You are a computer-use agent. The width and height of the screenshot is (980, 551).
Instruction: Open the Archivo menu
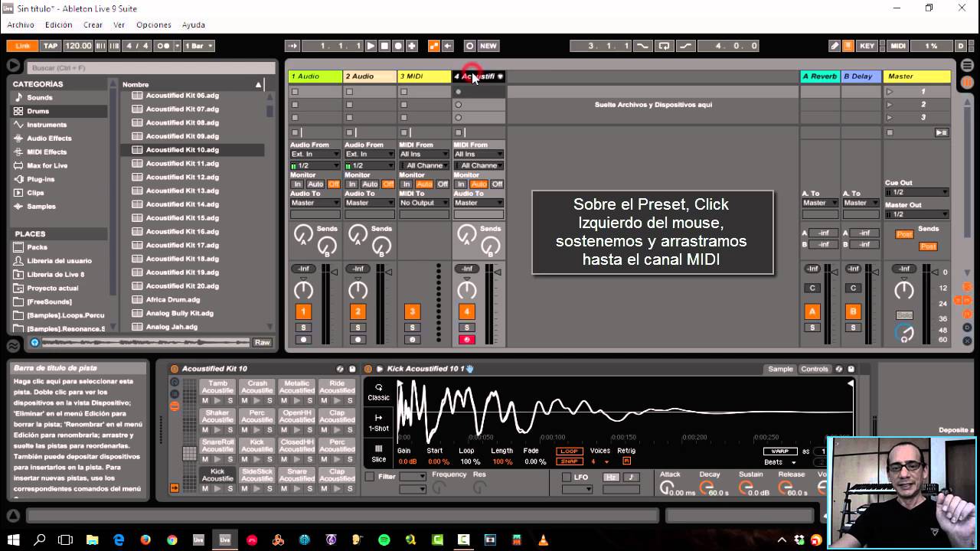tap(21, 24)
